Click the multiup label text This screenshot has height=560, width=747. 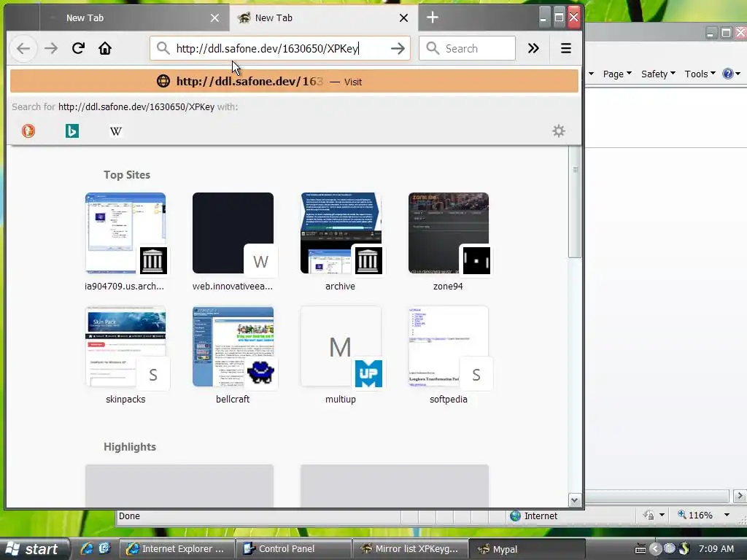[x=341, y=399]
